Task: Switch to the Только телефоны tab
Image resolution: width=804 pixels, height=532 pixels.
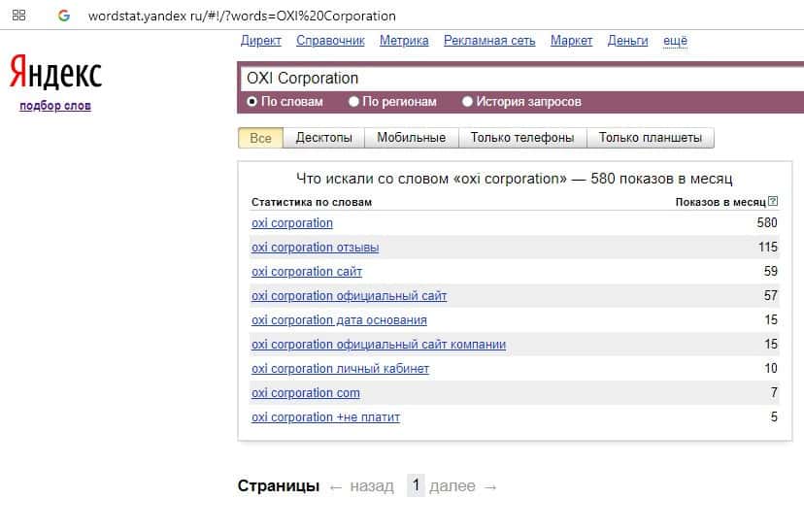Action: tap(522, 138)
